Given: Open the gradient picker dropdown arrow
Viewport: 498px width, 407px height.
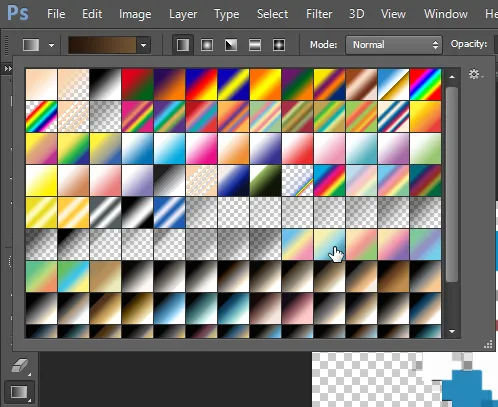Looking at the screenshot, I should click(143, 45).
